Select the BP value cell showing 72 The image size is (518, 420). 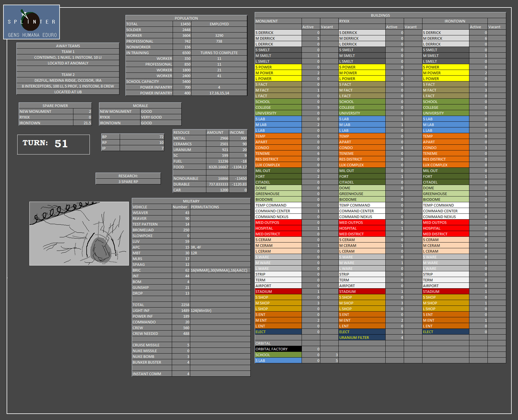142,137
